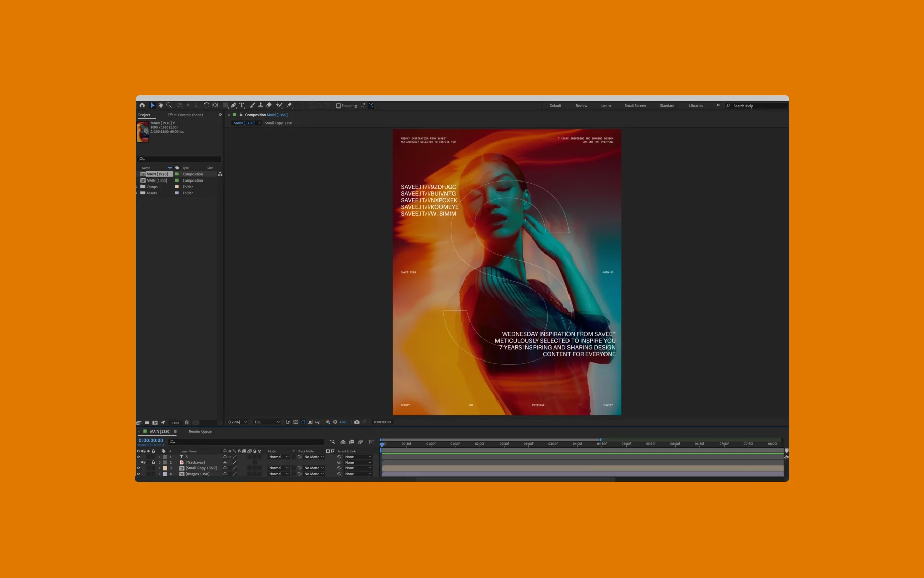The image size is (924, 578).
Task: Take a snapshot with camera icon
Action: pyautogui.click(x=357, y=422)
